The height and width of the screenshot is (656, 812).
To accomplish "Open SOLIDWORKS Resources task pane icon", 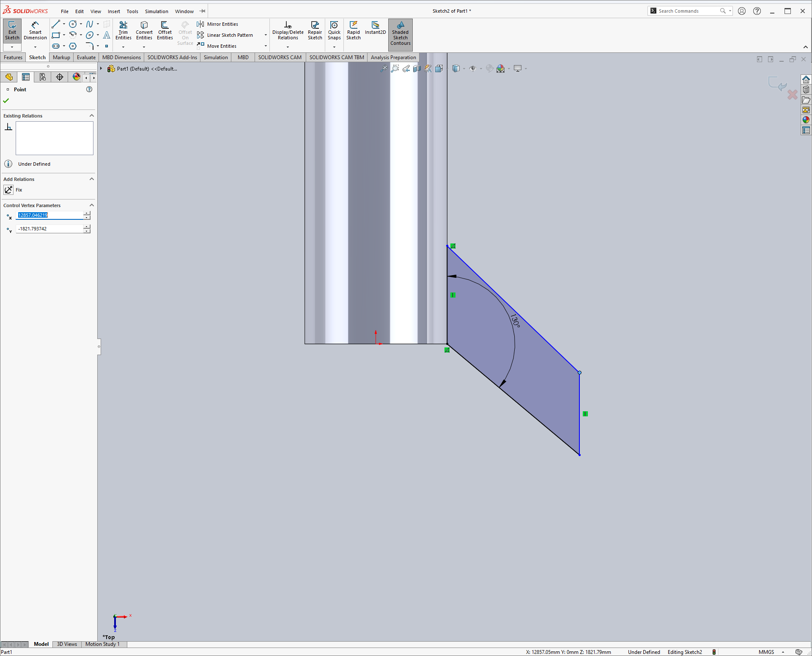I will pos(806,79).
